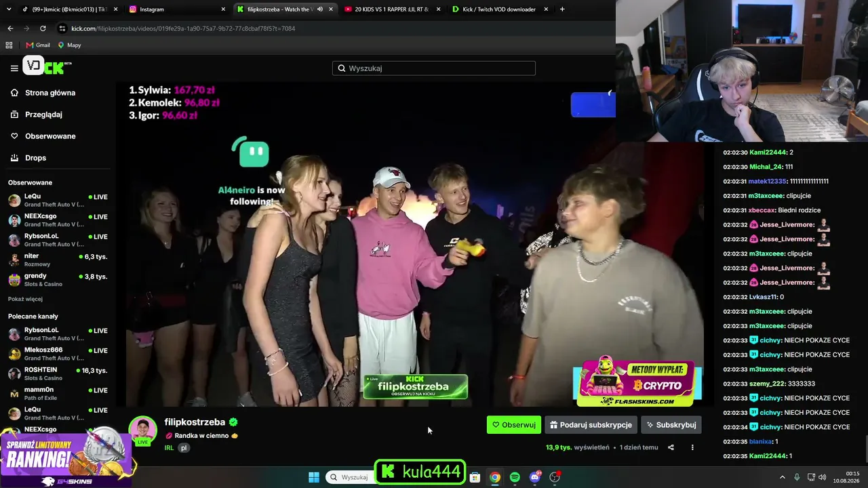This screenshot has height=488, width=868.
Task: Select the filipkostrzeba Kick tab
Action: pos(285,9)
